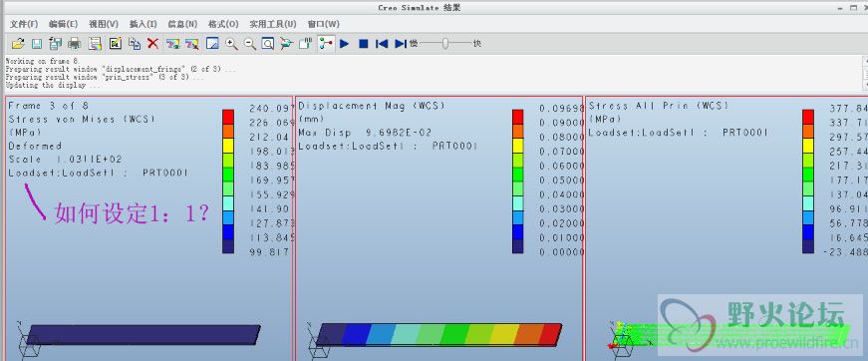The width and height of the screenshot is (868, 361).
Task: Click the zoom out magnifier icon
Action: 250,43
